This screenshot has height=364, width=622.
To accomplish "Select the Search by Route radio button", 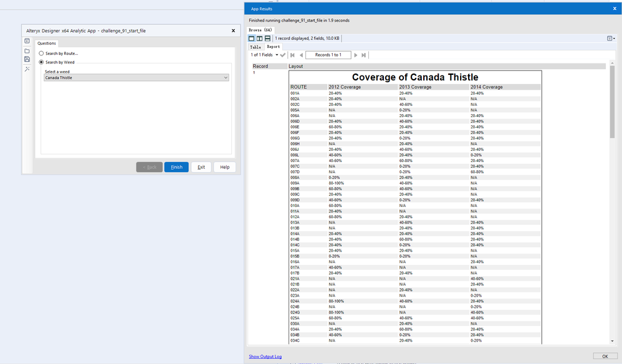I will [42, 54].
